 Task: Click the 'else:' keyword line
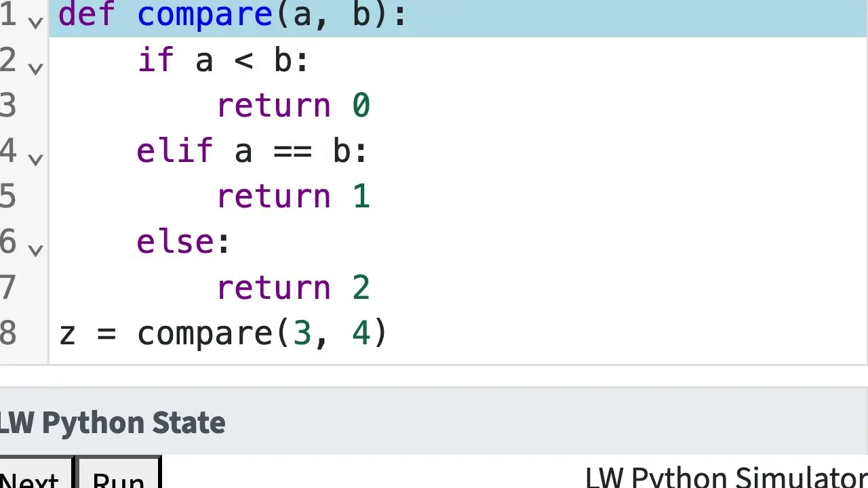click(x=184, y=242)
